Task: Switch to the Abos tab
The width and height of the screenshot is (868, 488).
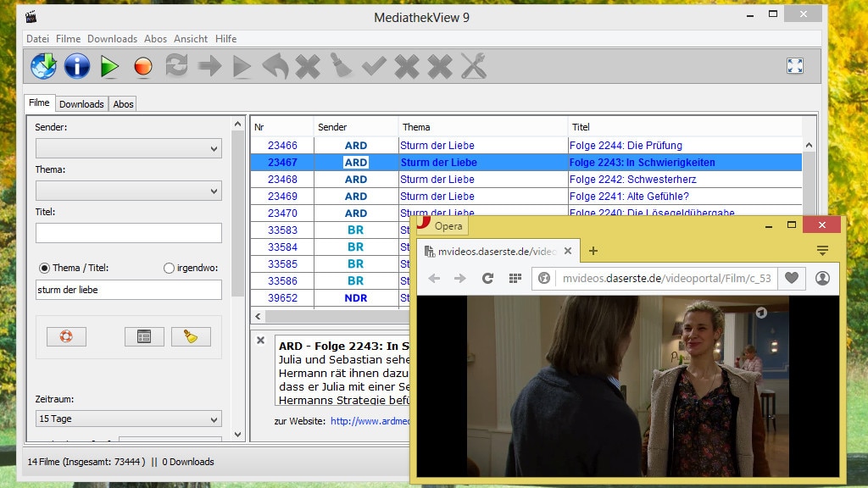Action: [x=124, y=104]
